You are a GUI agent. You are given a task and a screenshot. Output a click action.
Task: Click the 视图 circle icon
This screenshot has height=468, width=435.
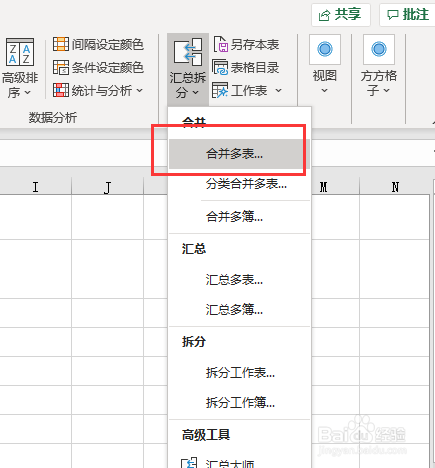325,49
